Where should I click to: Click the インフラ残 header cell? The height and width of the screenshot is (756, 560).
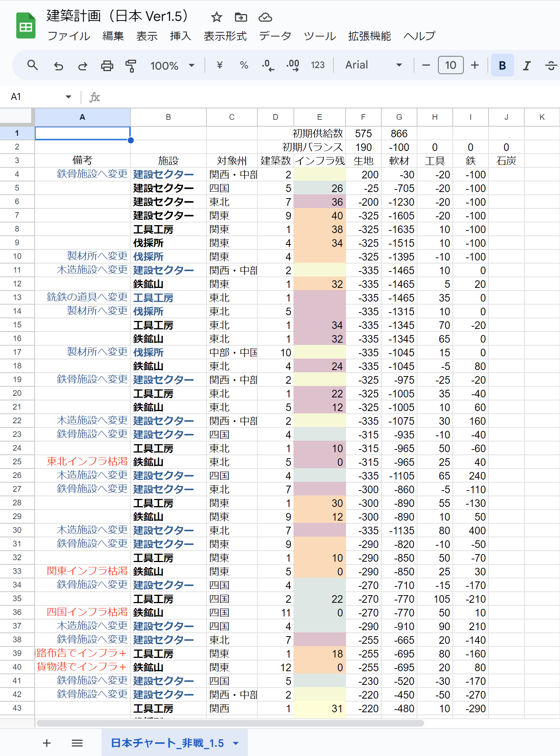(320, 160)
